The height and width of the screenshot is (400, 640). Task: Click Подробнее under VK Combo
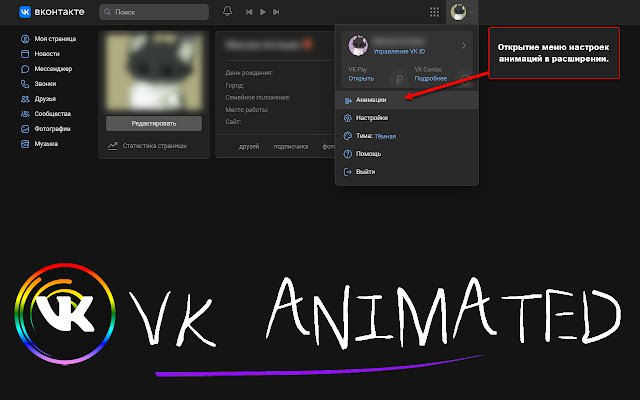coord(431,78)
